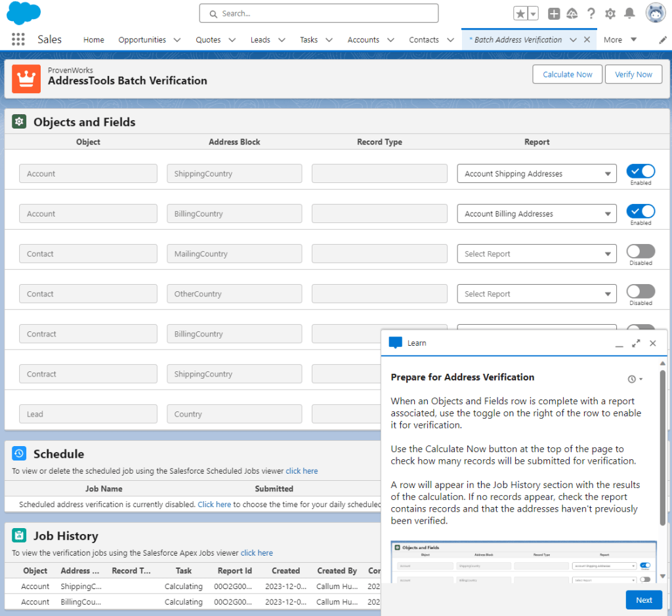Viewport: 672px width, 616px height.
Task: Click the Verify Now button
Action: pos(633,74)
